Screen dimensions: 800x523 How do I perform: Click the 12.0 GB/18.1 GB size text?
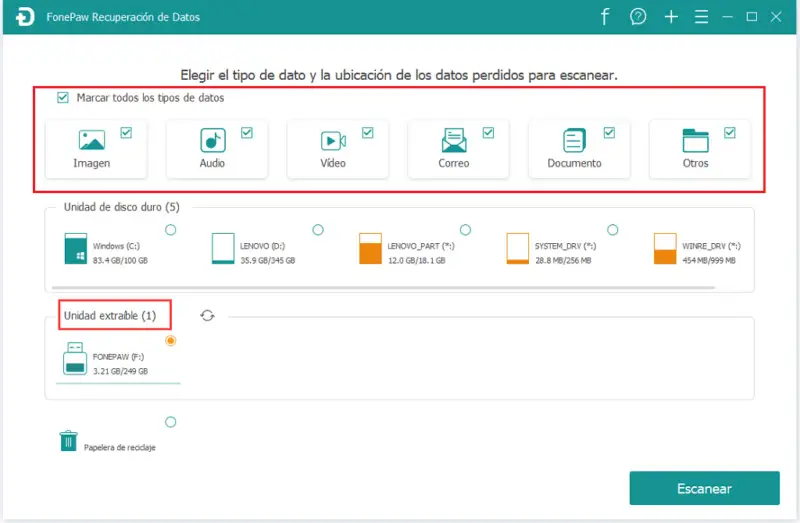coord(417,260)
